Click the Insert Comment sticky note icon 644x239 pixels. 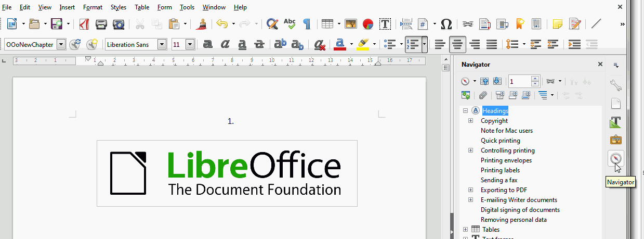[x=558, y=24]
